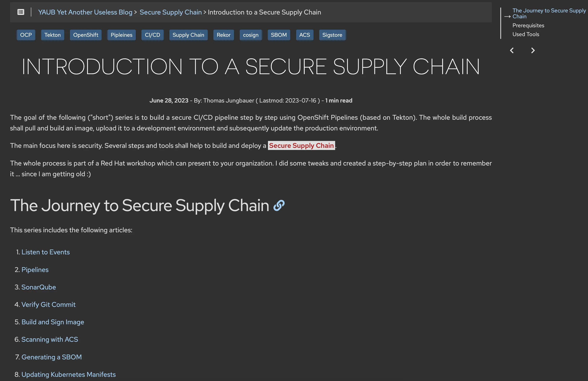Go to YAUB Yet Another Useless Blog home

[85, 12]
